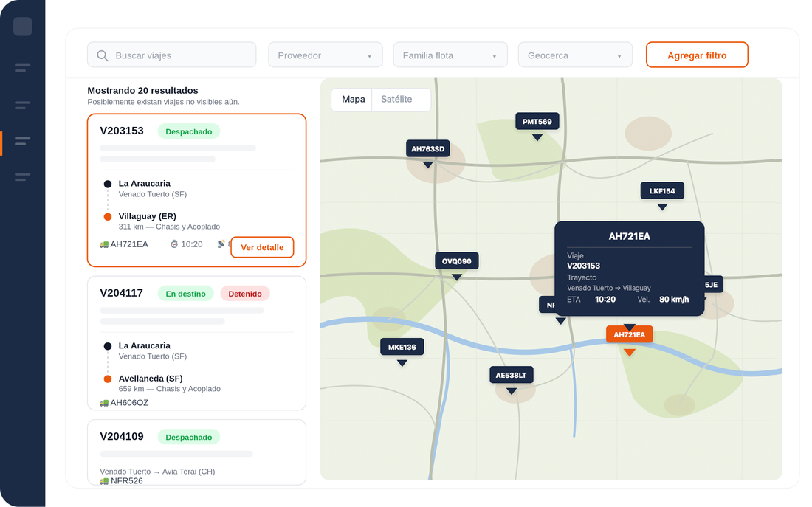Click the Mostrando 20 resultados heading
The image size is (812, 507).
tap(143, 90)
